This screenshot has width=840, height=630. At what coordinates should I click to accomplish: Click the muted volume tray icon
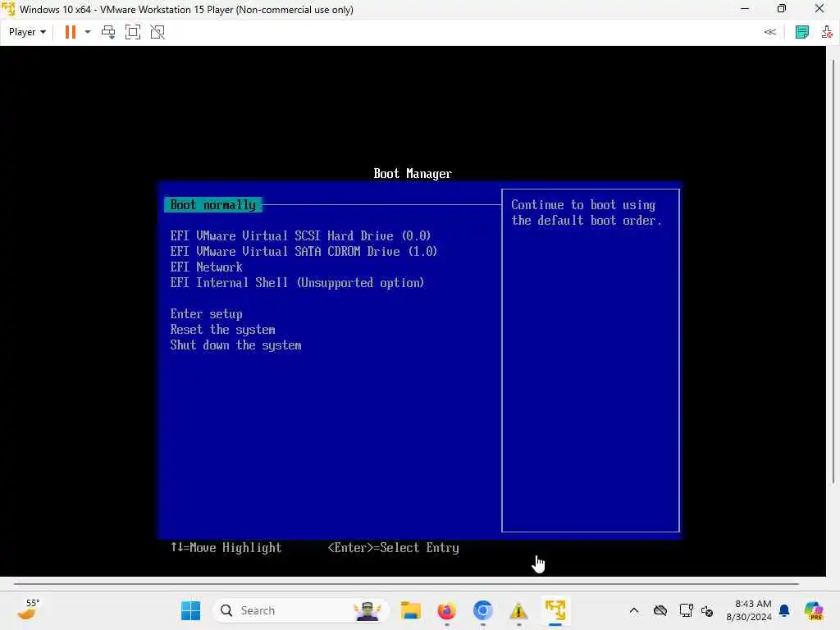[707, 610]
